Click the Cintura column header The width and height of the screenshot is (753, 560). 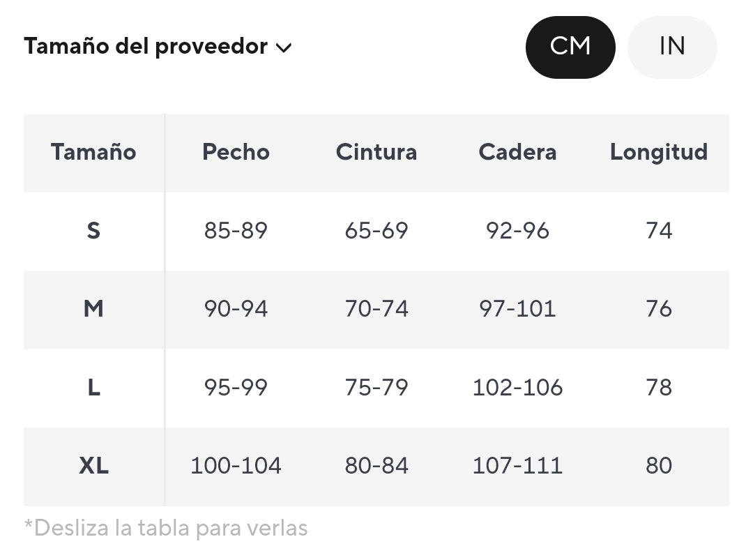click(x=376, y=152)
